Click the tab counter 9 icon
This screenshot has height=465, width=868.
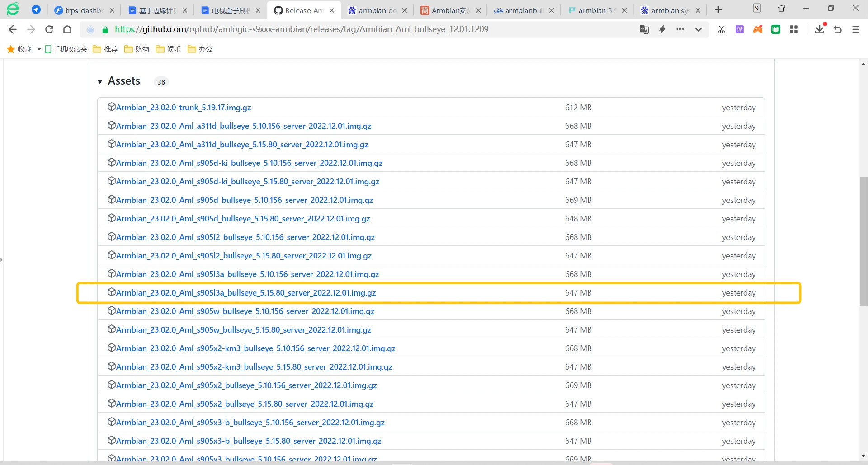tap(757, 8)
